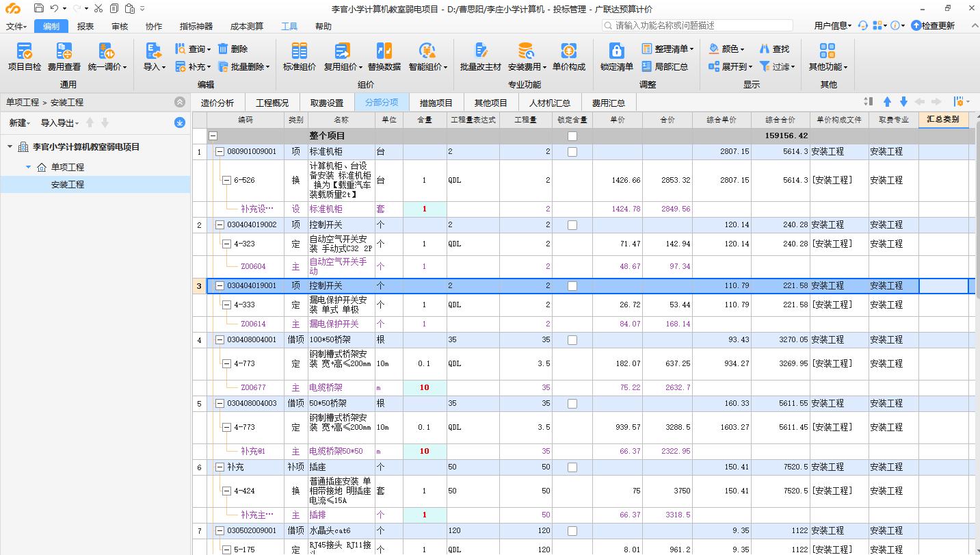Click the 其他功能 grid icon

[x=827, y=51]
